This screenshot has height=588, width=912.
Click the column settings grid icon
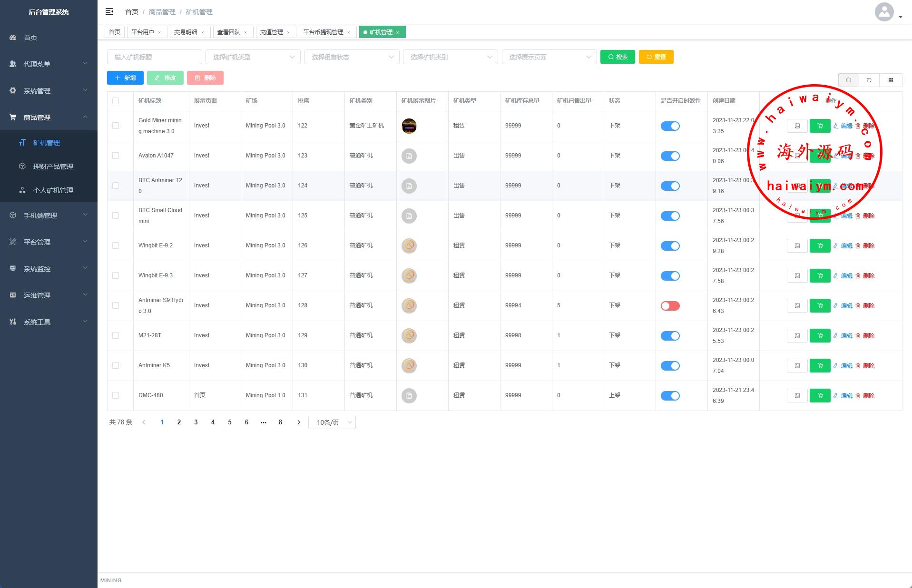pos(891,80)
